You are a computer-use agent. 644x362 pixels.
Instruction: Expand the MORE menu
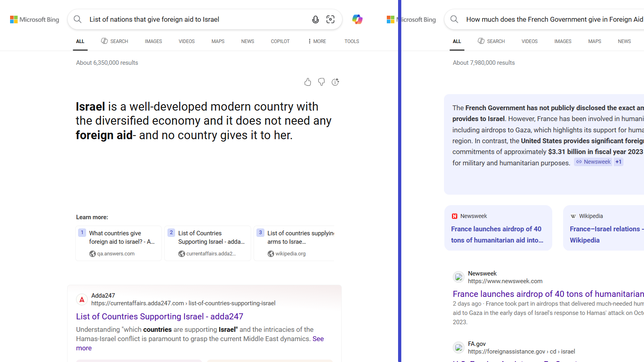(x=317, y=41)
